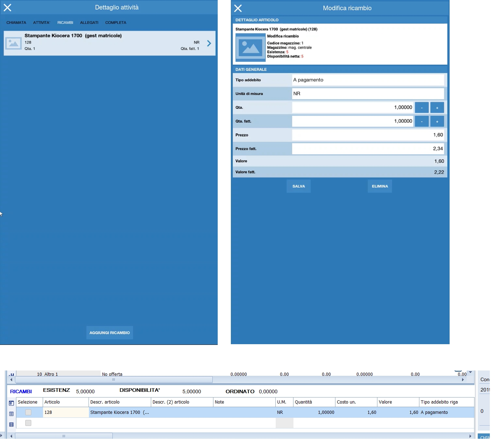Click the Valore column header in the grid
The width and height of the screenshot is (498, 448).
(x=398, y=402)
